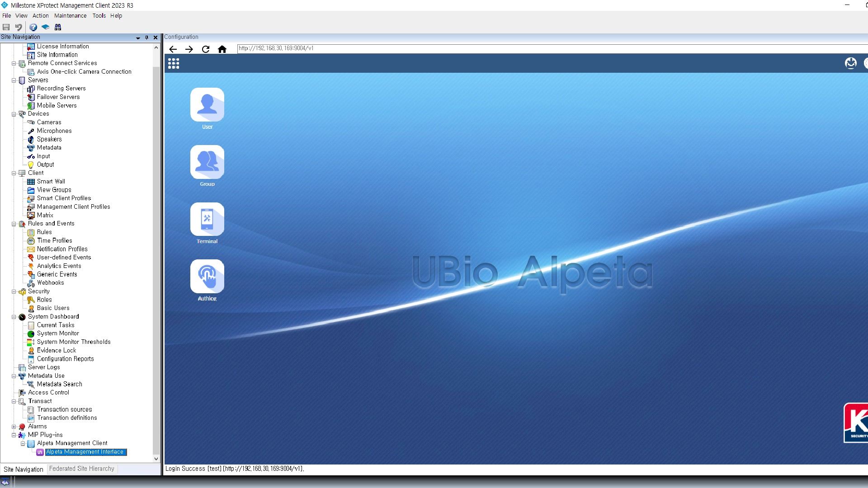Click the Alpeta user account icon

851,63
